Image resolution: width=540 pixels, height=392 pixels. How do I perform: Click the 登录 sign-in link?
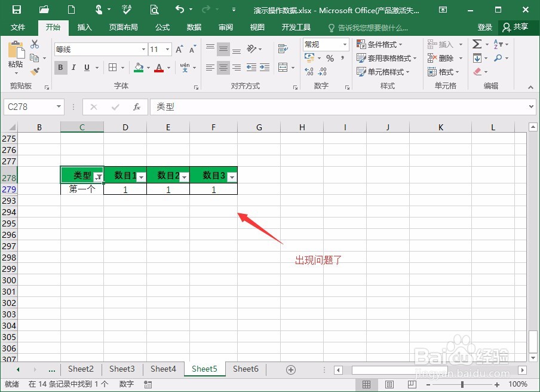click(x=484, y=27)
